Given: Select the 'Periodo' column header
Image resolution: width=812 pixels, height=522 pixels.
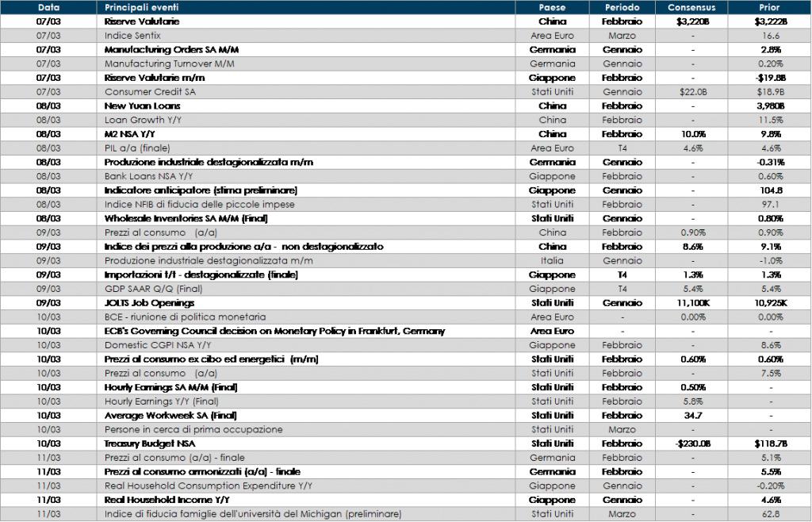Looking at the screenshot, I should pos(622,7).
